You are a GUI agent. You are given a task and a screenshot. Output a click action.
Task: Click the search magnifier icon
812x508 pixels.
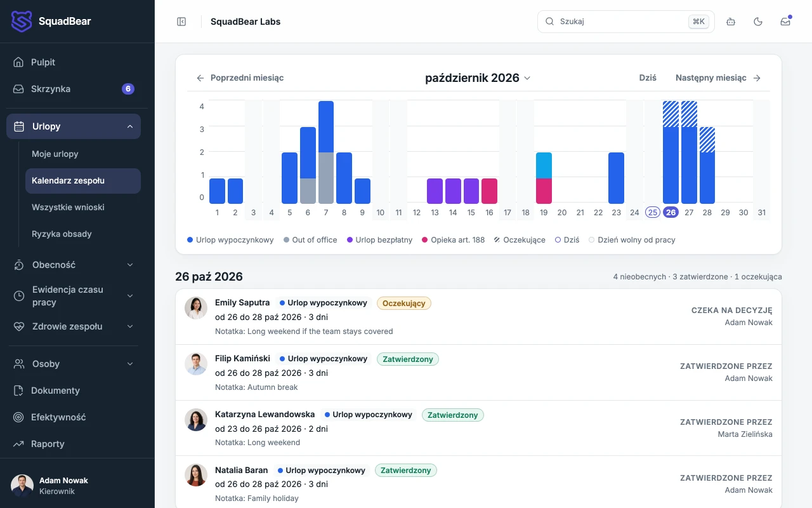click(x=549, y=22)
